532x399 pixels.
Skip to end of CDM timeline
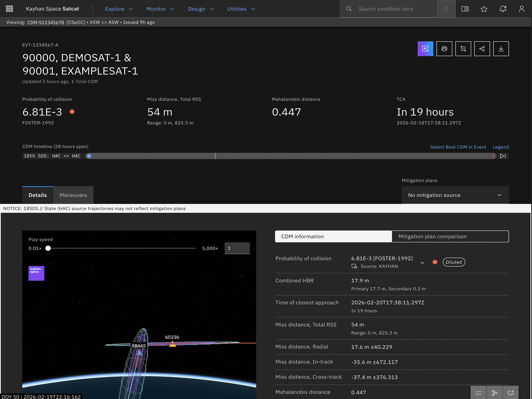click(x=502, y=156)
